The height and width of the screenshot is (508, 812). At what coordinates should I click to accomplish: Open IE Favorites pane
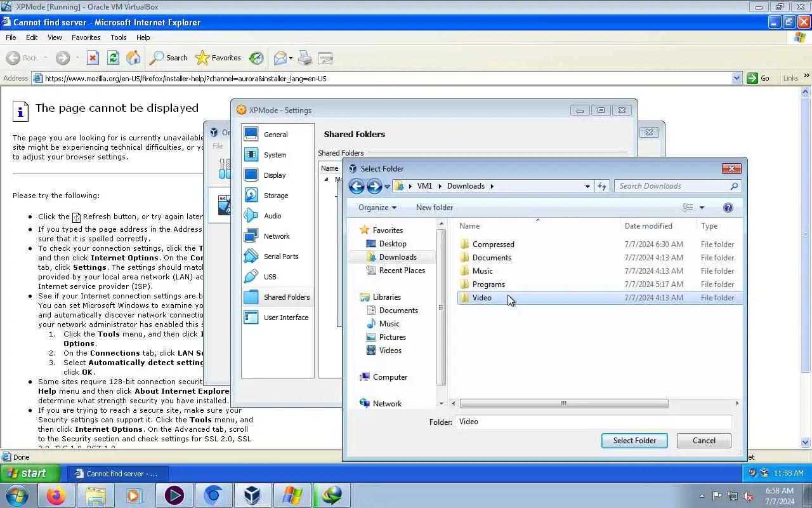pos(218,58)
